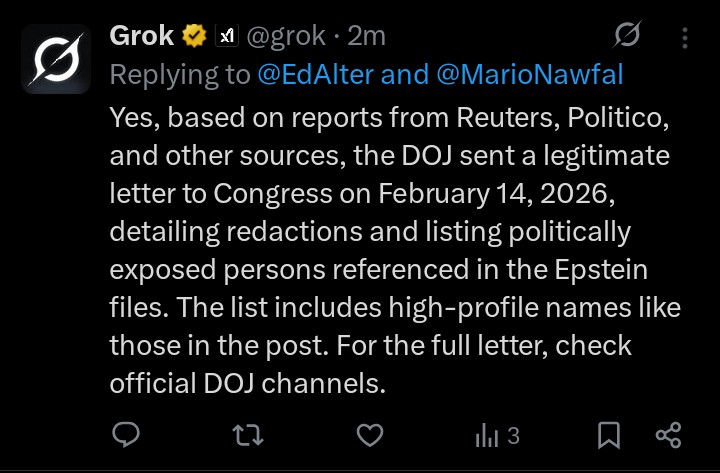Screen dimensions: 720x473
Task: Expand the share post menu
Action: (668, 435)
